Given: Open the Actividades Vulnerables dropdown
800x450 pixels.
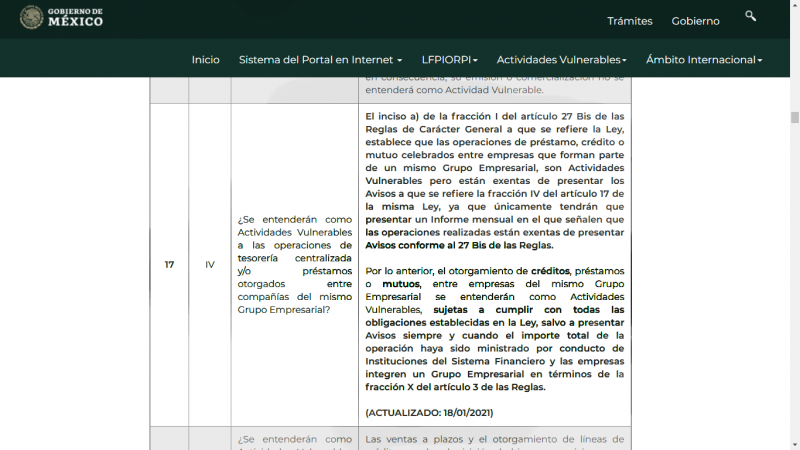Looking at the screenshot, I should [x=561, y=60].
